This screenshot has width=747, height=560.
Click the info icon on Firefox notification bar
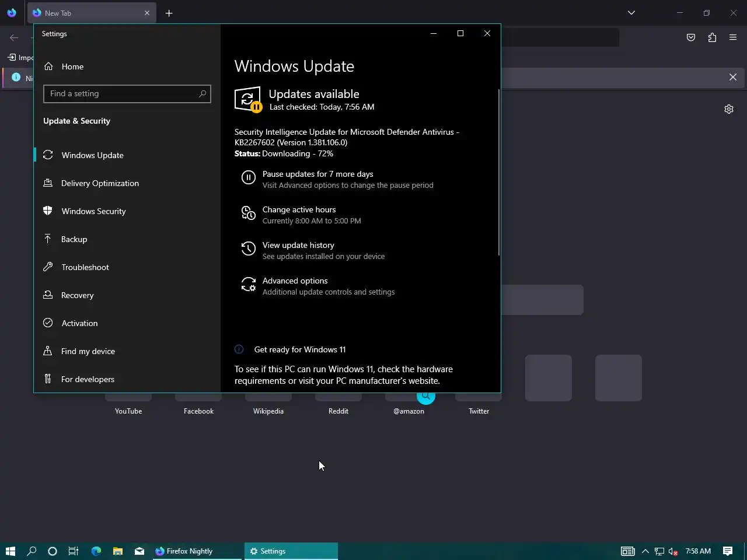(16, 77)
